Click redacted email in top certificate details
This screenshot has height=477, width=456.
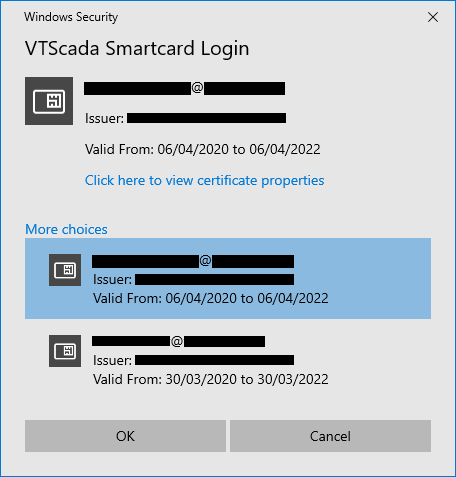click(x=184, y=88)
